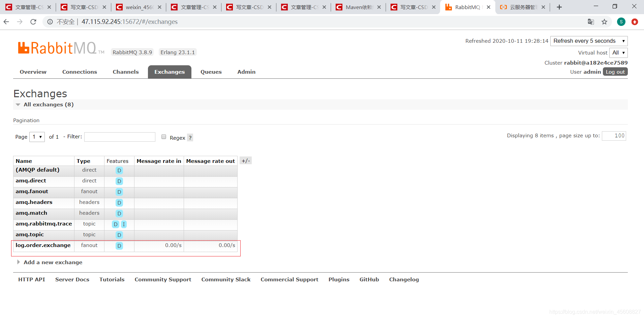
Task: Go back with the browser back arrow
Action: 6,22
